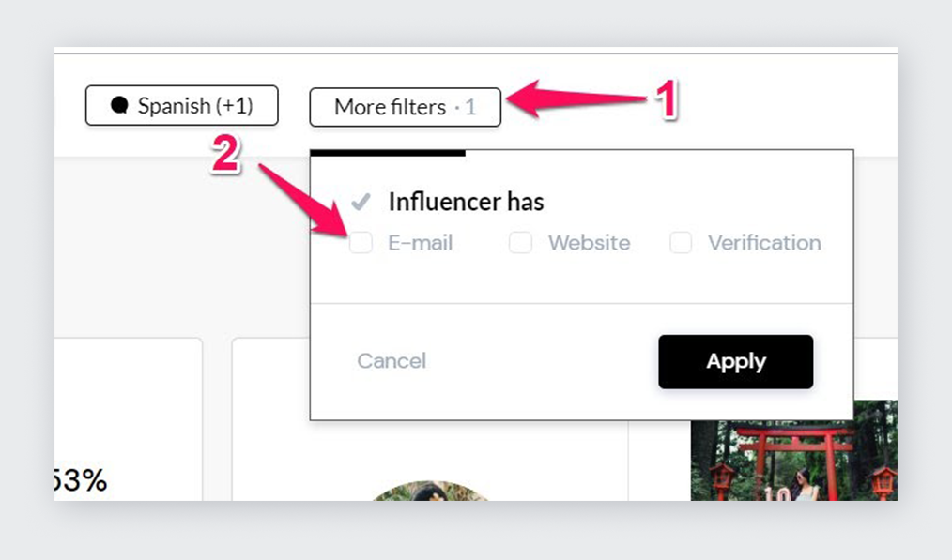The height and width of the screenshot is (560, 952).
Task: Tick the E-mail checkbox
Action: pos(361,243)
